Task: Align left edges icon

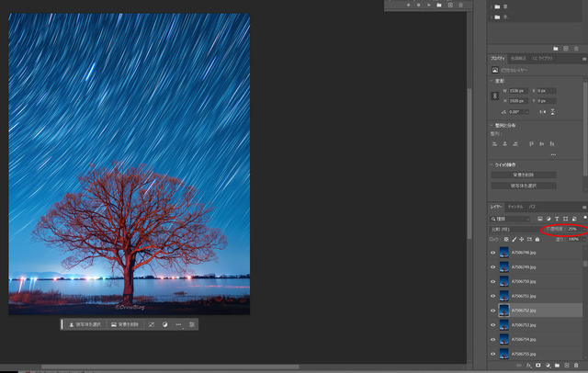Action: [495, 144]
